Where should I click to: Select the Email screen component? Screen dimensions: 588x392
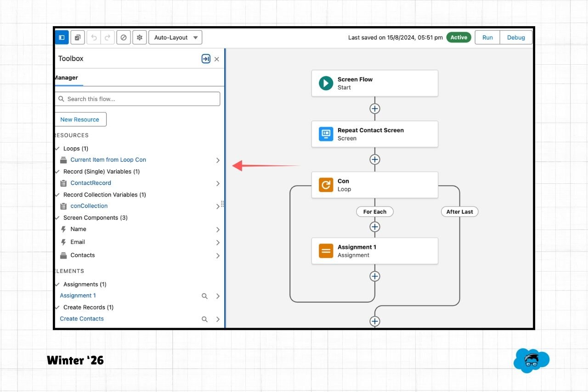pyautogui.click(x=78, y=242)
